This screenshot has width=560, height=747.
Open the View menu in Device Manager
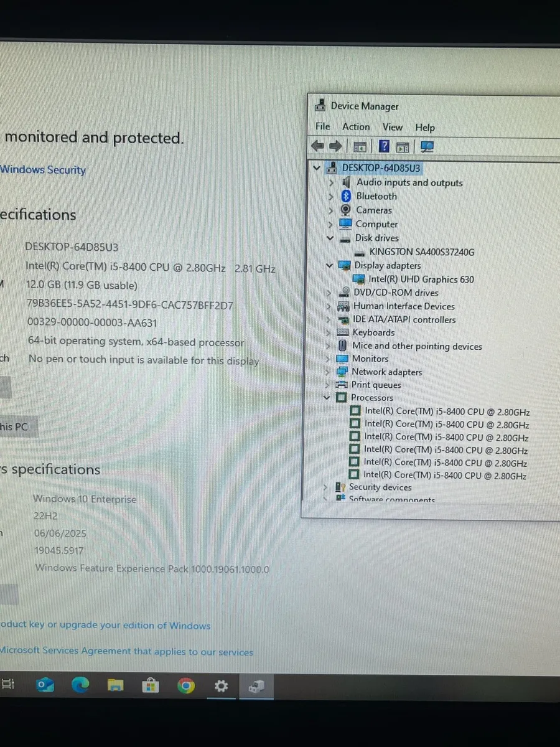click(393, 127)
